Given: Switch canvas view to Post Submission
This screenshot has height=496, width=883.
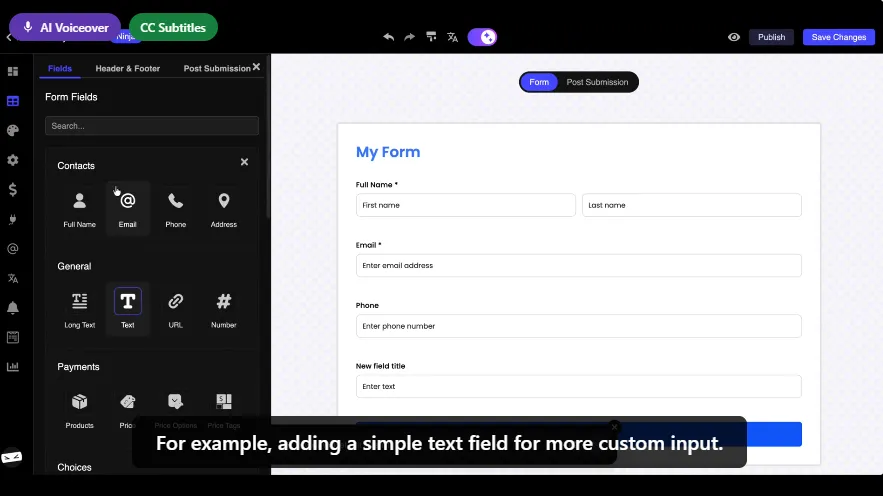Looking at the screenshot, I should (x=597, y=82).
